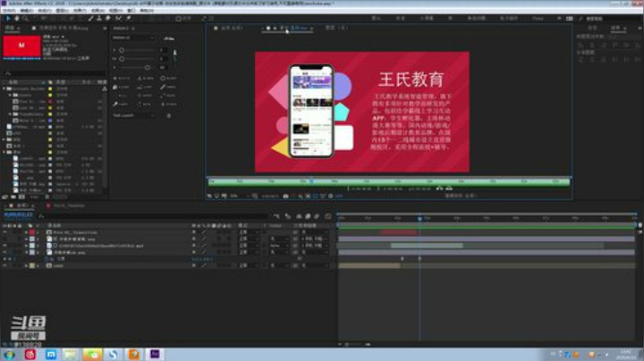Select the Zoom magnifier tool
644x361 pixels.
(25, 19)
